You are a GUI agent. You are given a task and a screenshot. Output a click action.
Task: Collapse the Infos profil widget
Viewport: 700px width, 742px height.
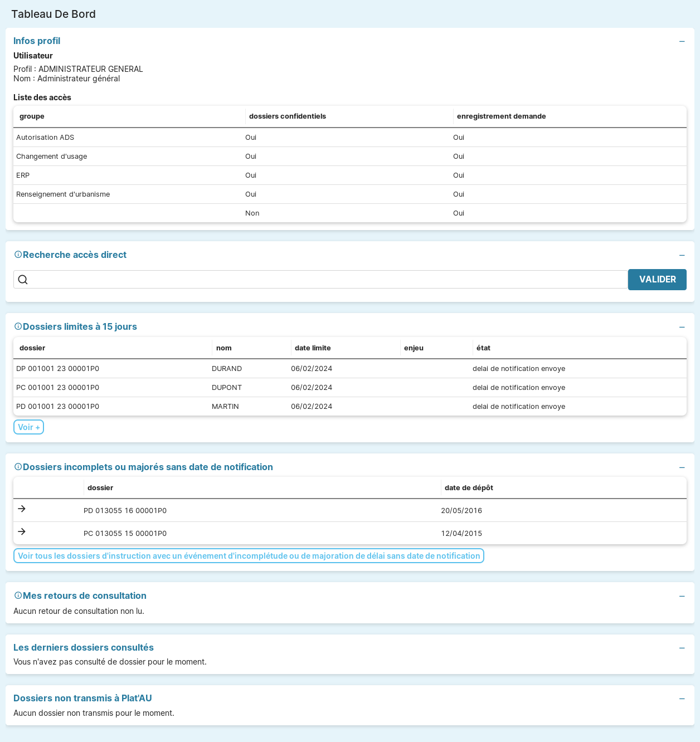682,41
